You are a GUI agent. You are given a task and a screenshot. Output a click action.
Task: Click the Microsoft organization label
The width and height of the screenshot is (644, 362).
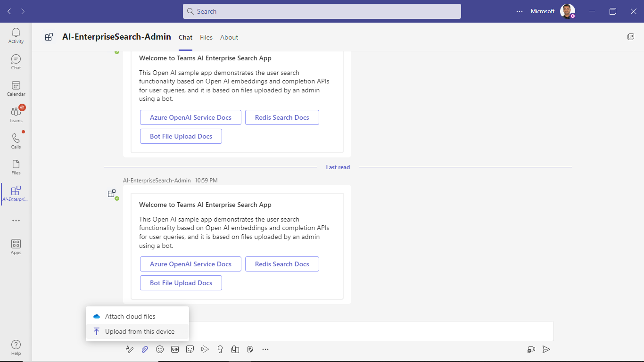543,11
